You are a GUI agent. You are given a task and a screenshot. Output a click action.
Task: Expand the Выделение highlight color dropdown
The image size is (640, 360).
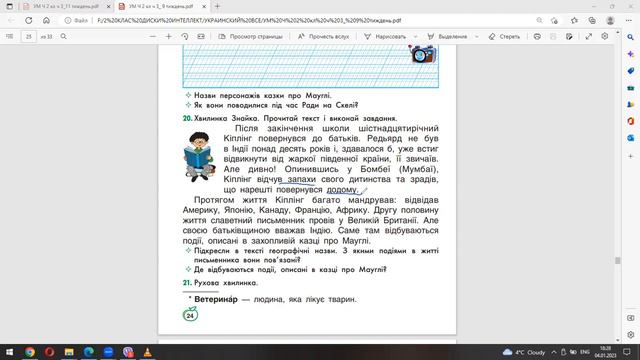pos(476,36)
